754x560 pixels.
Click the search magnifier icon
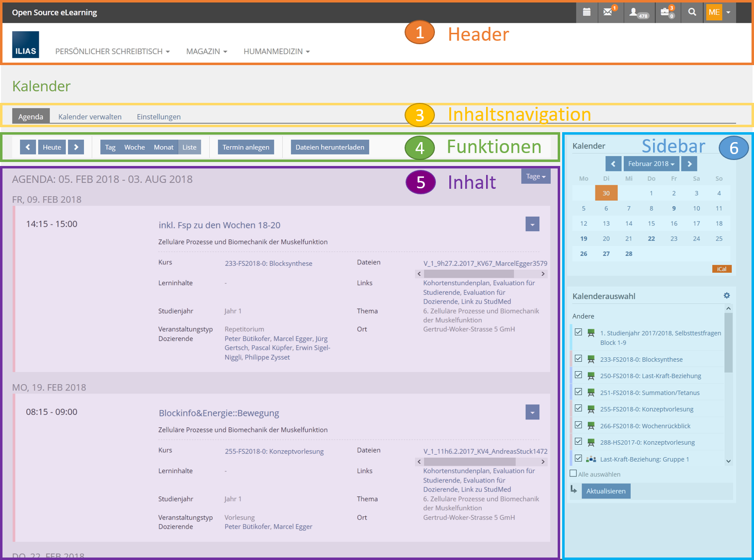pos(692,12)
